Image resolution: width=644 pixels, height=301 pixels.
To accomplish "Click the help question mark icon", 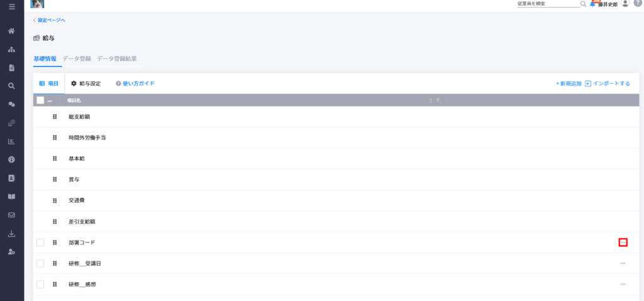I will tap(637, 3).
